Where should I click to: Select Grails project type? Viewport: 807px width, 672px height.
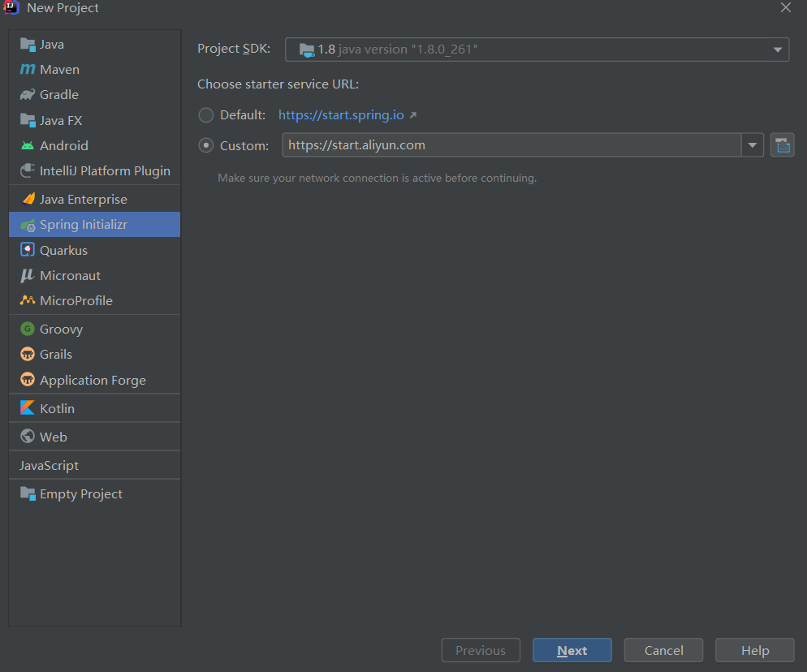click(x=95, y=354)
